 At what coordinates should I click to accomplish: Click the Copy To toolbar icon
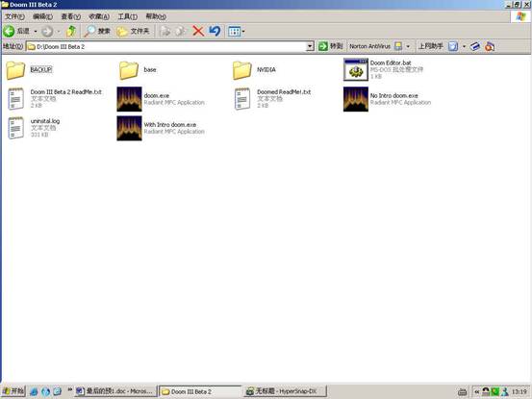pos(181,31)
